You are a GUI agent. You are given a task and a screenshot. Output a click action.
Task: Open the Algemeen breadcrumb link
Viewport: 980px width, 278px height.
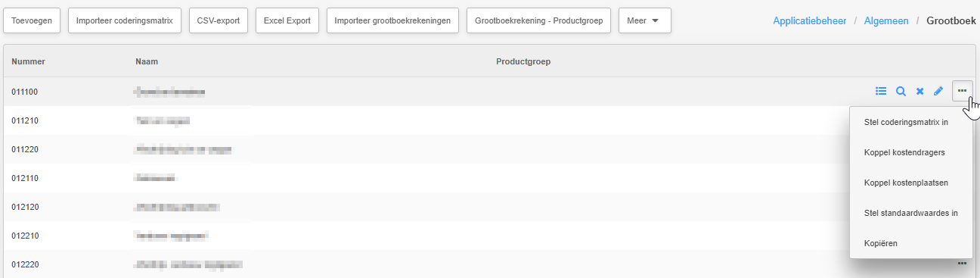click(886, 21)
